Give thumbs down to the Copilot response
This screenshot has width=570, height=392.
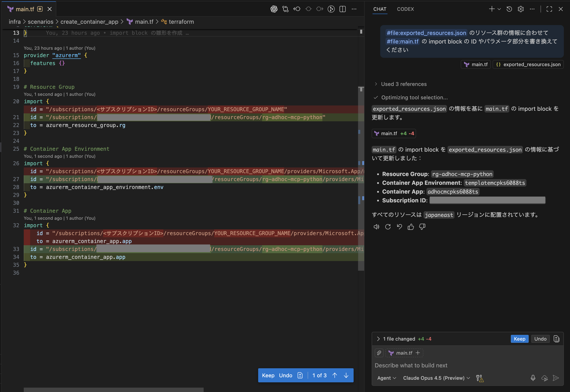422,227
